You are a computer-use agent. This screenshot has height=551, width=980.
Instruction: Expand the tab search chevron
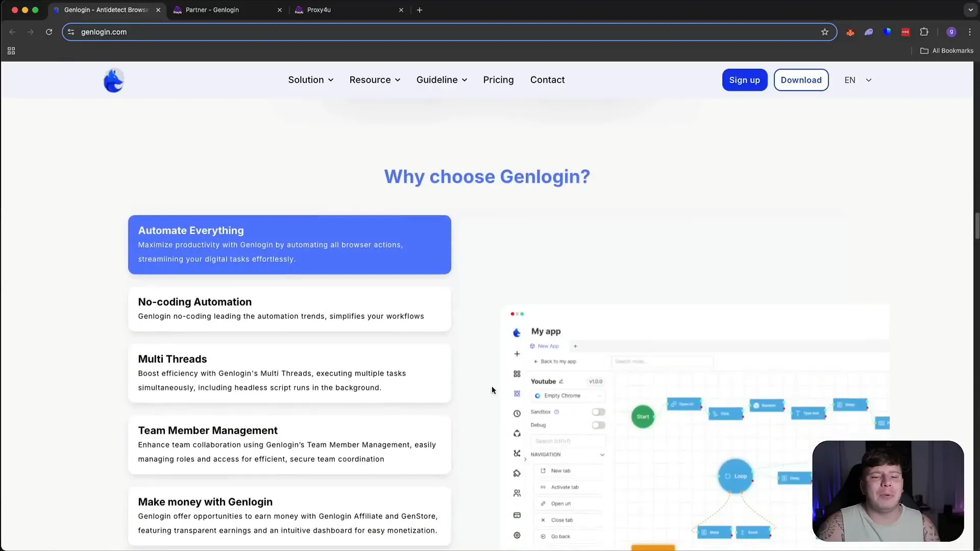[x=970, y=10]
